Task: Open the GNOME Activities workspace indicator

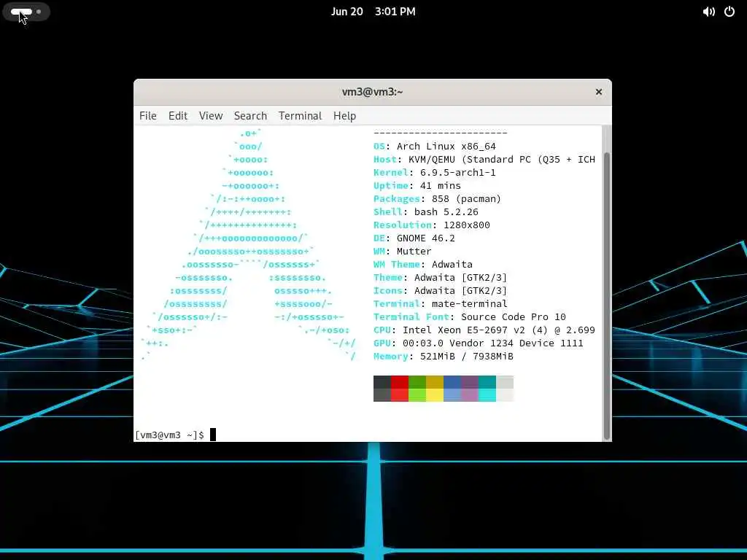Action: coord(26,12)
